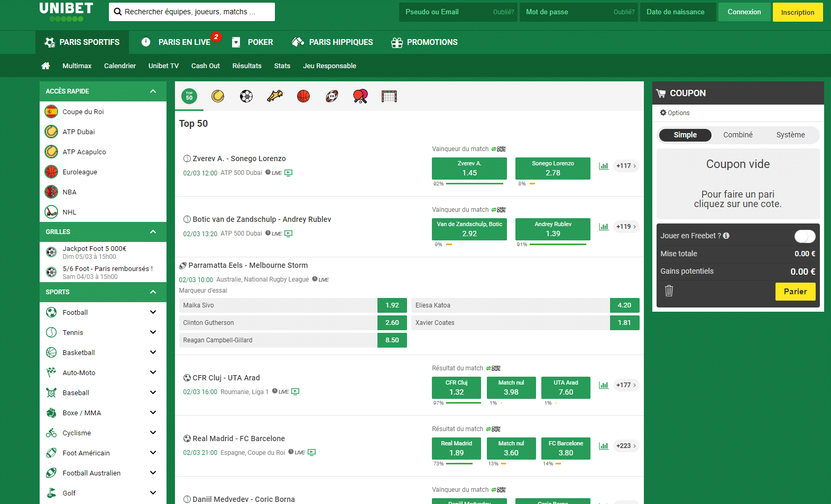The width and height of the screenshot is (831, 504).
Task: Collapse the Grilles section
Action: pos(153,232)
